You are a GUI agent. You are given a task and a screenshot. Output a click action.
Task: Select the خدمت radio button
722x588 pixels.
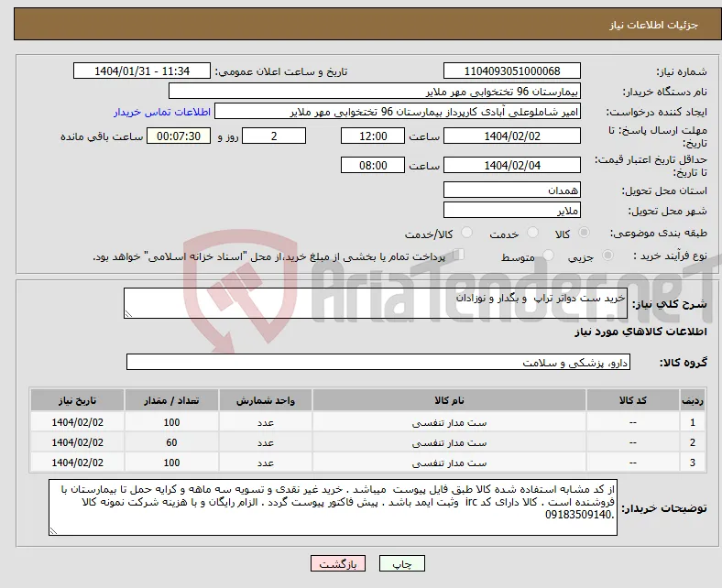(x=532, y=233)
